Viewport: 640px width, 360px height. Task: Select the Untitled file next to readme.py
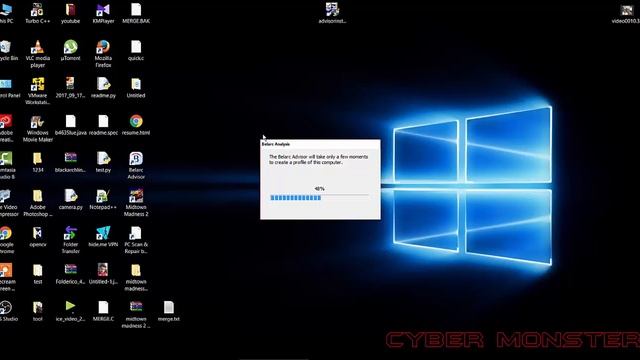136,84
